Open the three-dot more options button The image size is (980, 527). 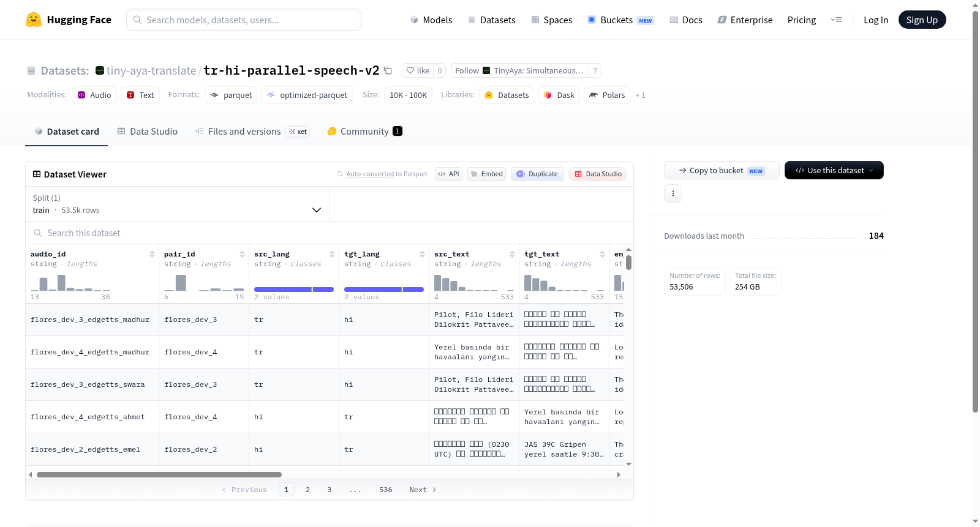[673, 193]
